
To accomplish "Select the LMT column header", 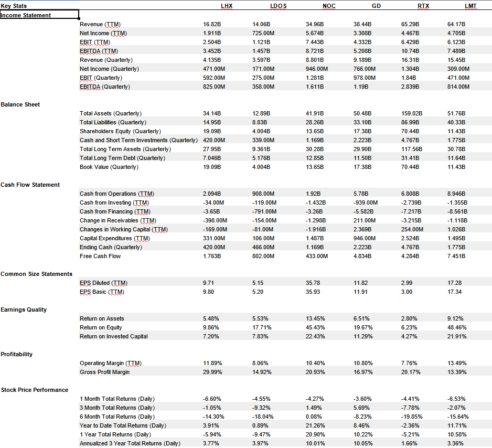I will pos(470,6).
